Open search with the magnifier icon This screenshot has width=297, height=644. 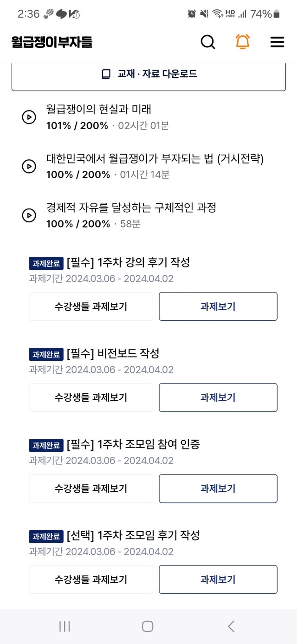click(208, 42)
